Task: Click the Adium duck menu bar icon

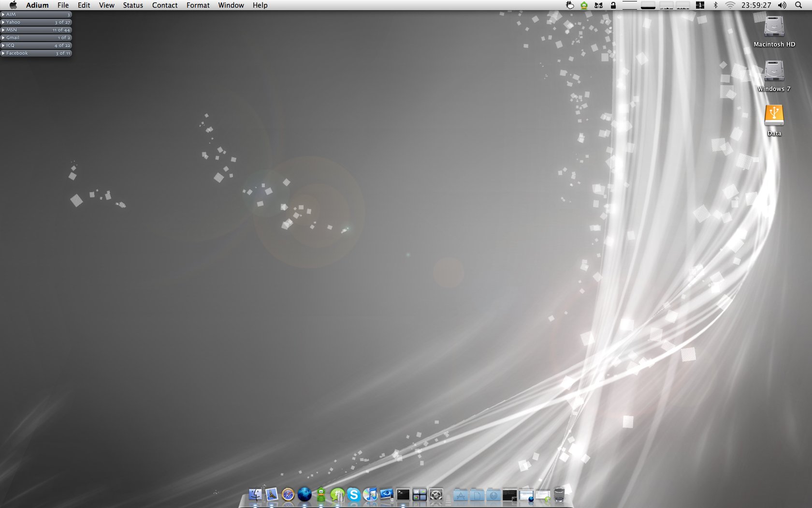Action: 584,5
